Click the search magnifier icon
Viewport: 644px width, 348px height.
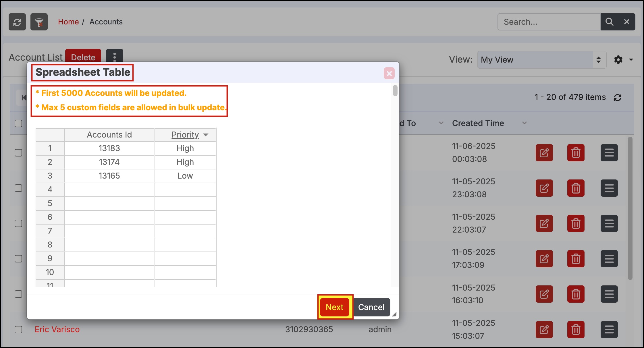(x=609, y=22)
